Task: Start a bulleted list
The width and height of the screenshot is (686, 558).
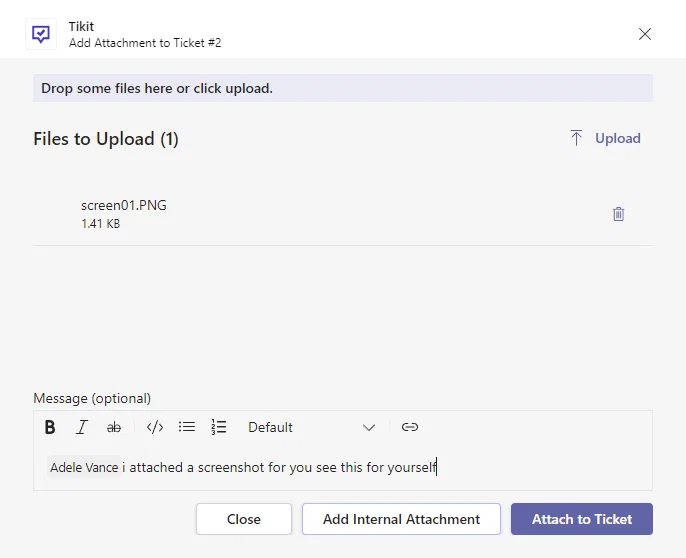Action: (x=187, y=427)
